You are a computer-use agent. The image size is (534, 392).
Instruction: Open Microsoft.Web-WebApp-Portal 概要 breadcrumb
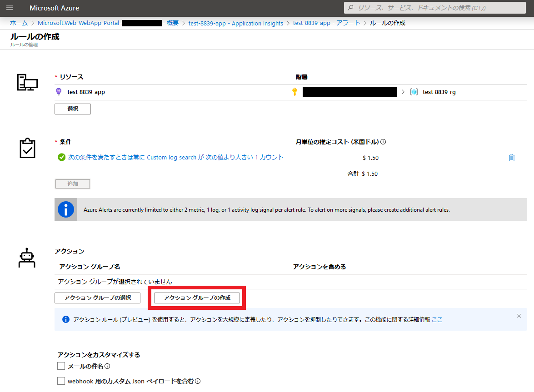(108, 23)
